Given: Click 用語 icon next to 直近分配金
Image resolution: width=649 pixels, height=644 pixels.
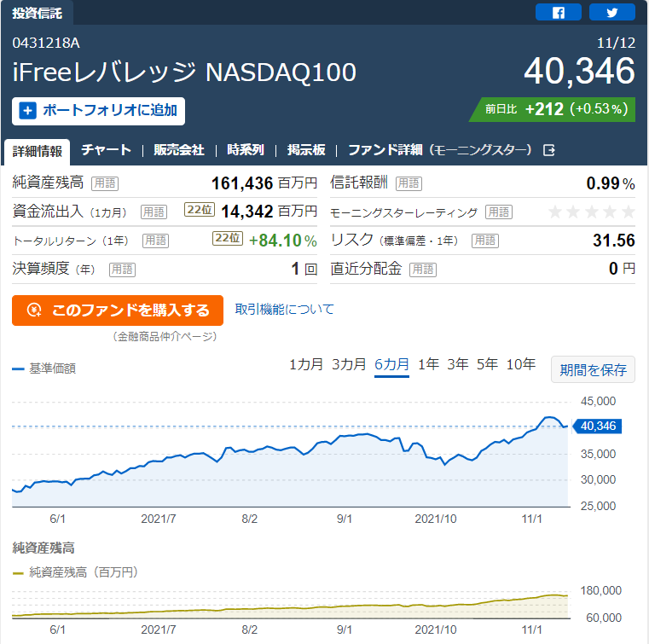Looking at the screenshot, I should tap(423, 270).
